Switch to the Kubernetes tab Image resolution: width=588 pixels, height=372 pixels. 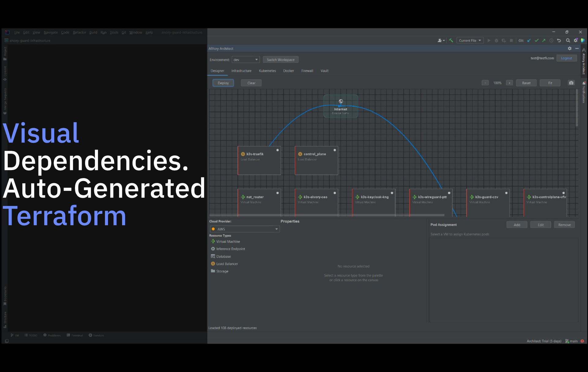[267, 71]
